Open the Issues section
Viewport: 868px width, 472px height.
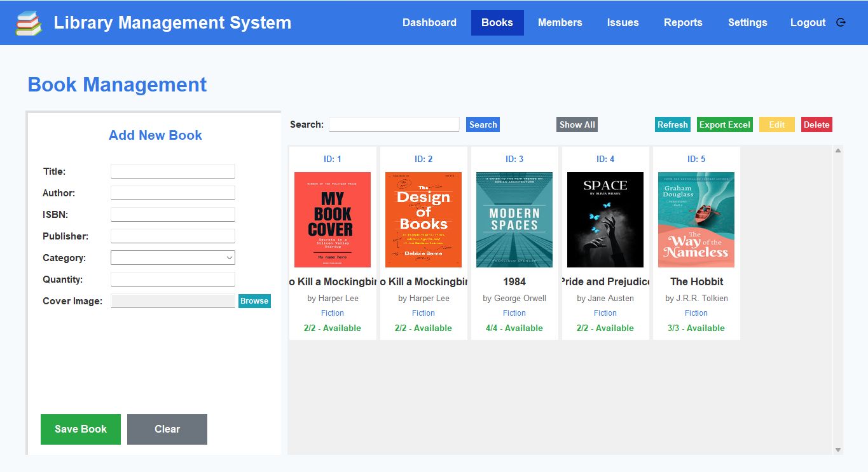pyautogui.click(x=623, y=22)
